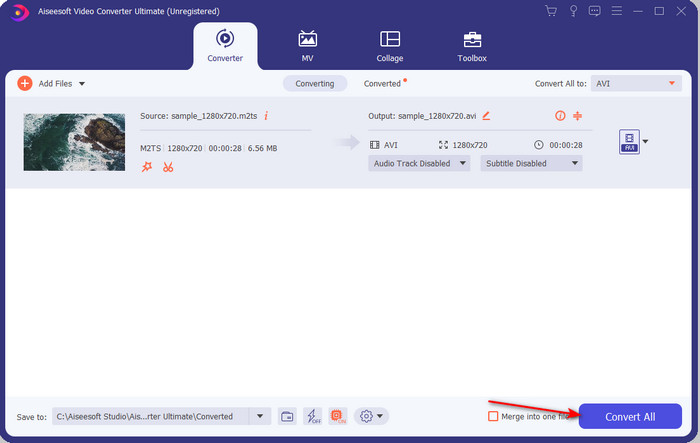Click the Convert All to label
700x443 pixels.
pos(561,84)
